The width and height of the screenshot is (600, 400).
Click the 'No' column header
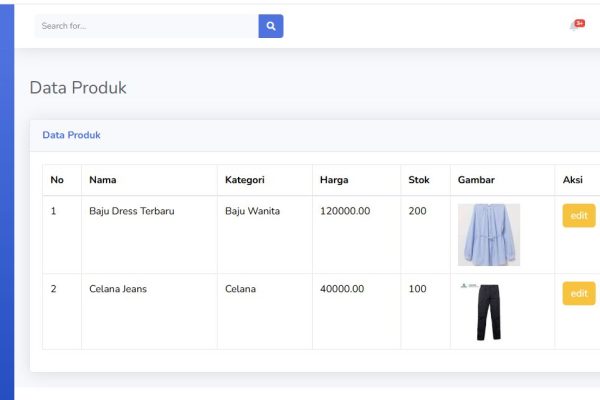(57, 180)
